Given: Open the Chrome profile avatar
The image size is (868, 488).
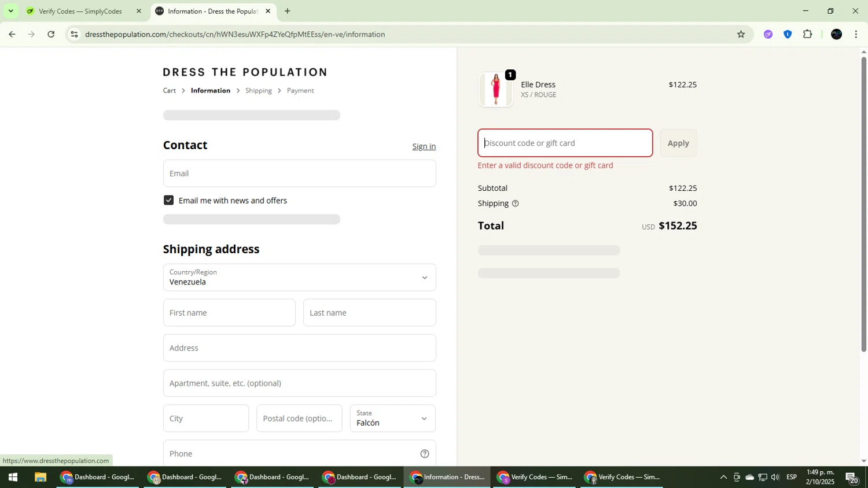Looking at the screenshot, I should click(x=836, y=34).
